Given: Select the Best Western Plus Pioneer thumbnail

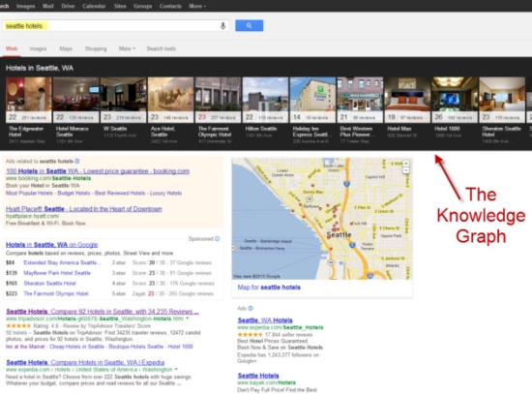Looking at the screenshot, I should [360, 100].
